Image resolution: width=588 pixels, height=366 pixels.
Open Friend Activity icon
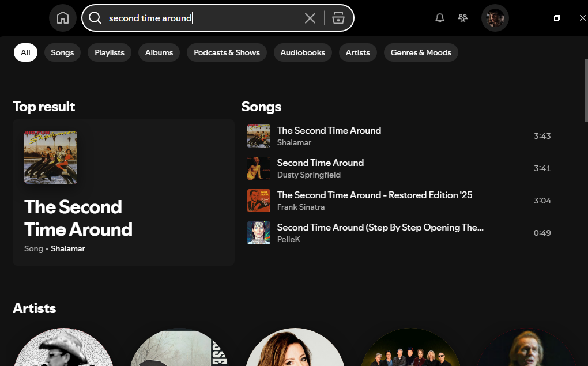coord(463,18)
